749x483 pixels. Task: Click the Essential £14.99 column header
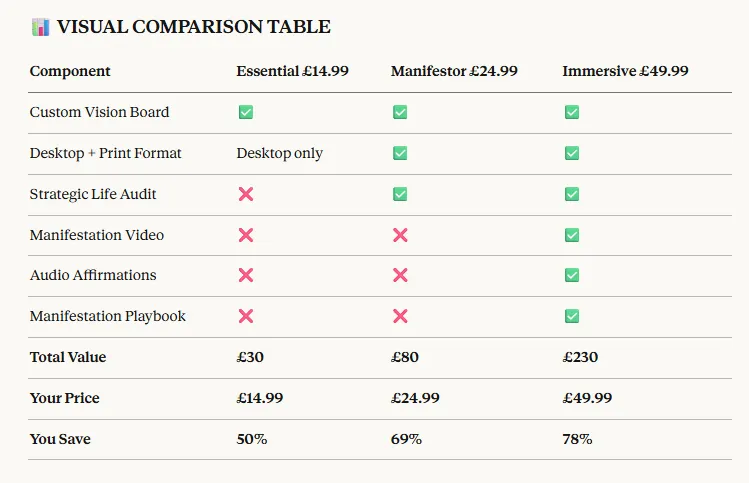(x=292, y=71)
